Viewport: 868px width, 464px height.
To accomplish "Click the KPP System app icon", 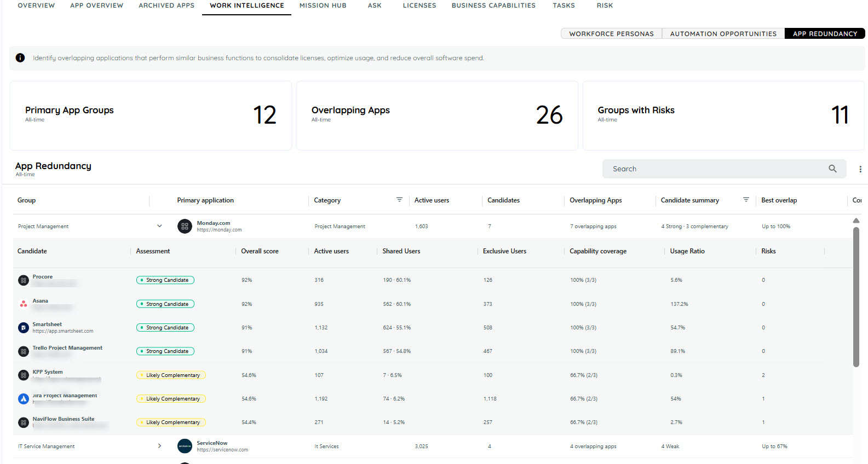I will tap(24, 375).
